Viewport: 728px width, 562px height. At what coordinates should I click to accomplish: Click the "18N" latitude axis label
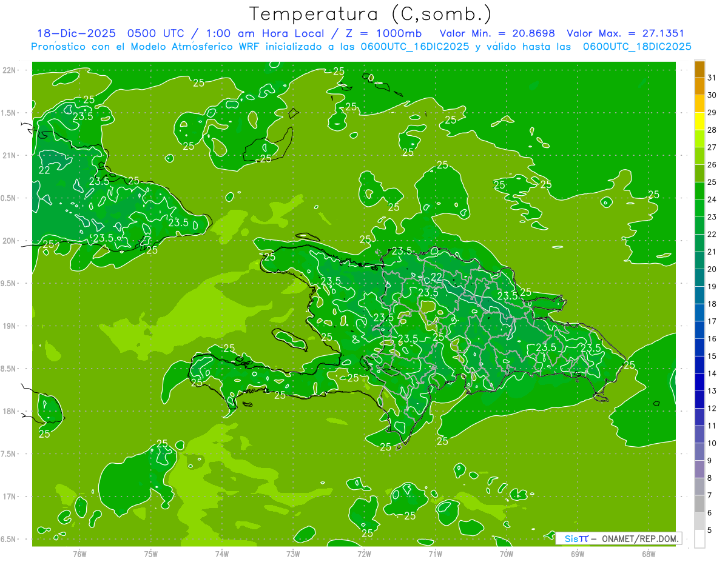point(8,411)
